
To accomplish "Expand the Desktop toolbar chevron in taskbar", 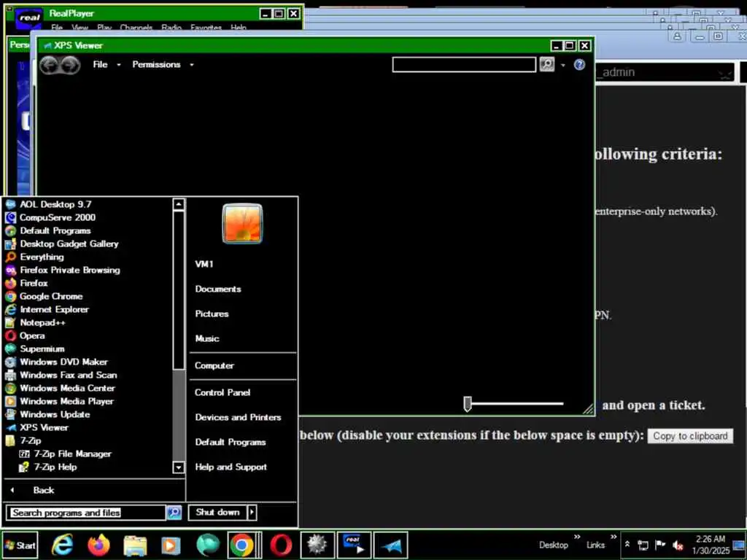I will (577, 537).
